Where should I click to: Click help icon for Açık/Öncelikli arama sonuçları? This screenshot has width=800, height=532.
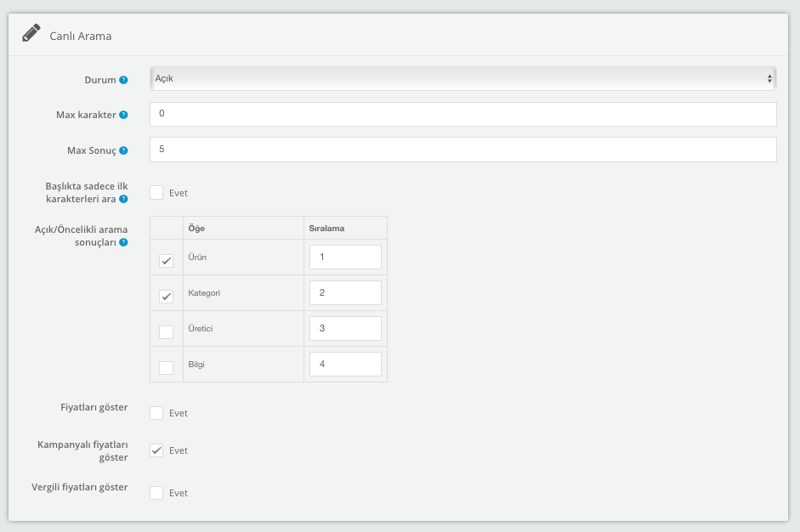click(x=124, y=242)
